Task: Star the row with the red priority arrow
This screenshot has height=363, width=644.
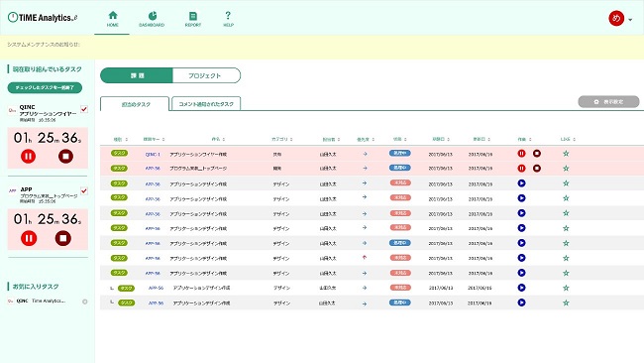Action: pos(566,258)
